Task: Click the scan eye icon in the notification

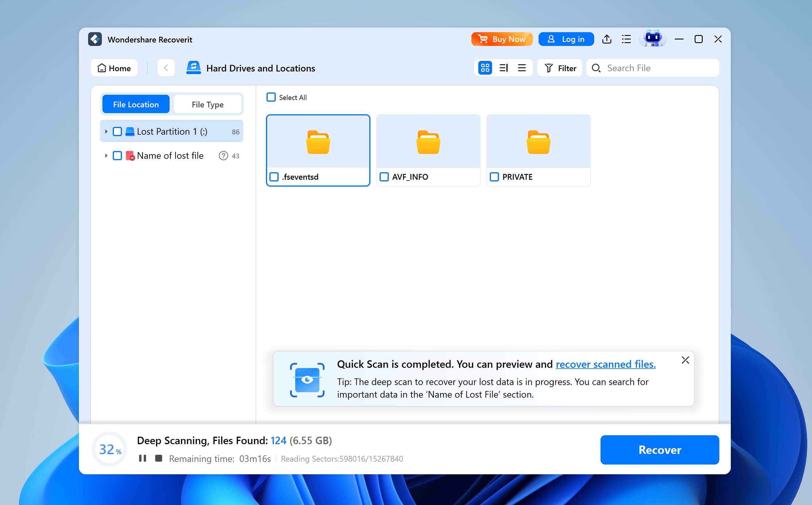Action: click(x=307, y=380)
